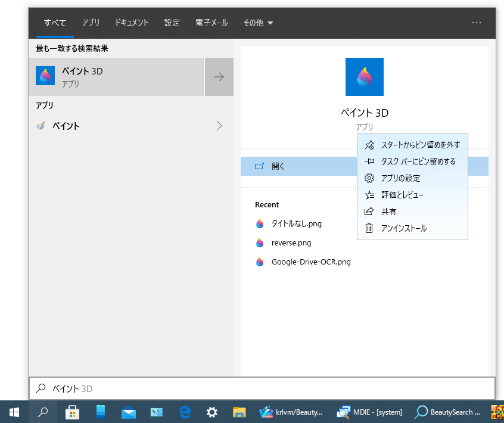Choose スタートからピン留めを外す in context menu
The image size is (504, 423).
pyautogui.click(x=412, y=145)
